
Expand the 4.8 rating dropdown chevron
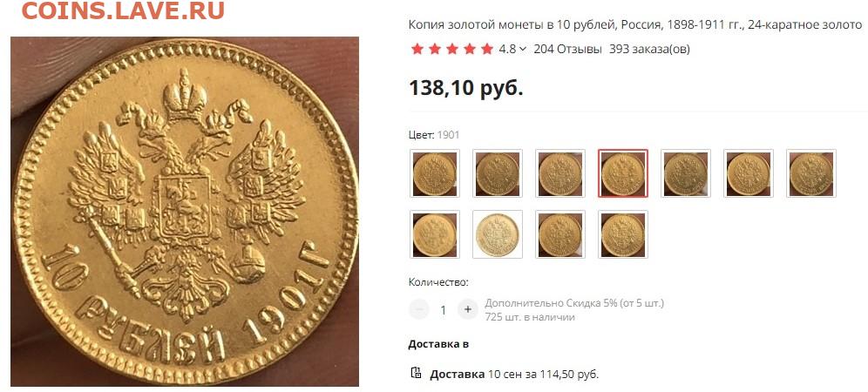pyautogui.click(x=523, y=50)
